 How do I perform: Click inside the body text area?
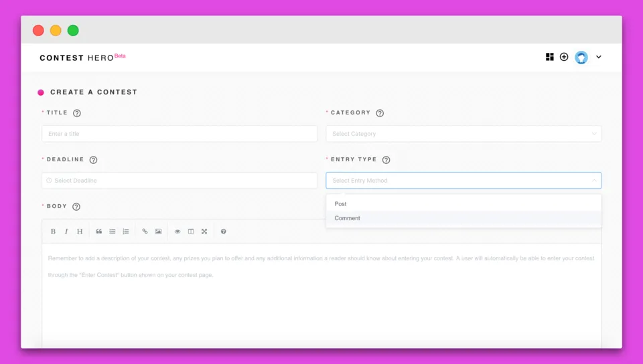(x=321, y=296)
